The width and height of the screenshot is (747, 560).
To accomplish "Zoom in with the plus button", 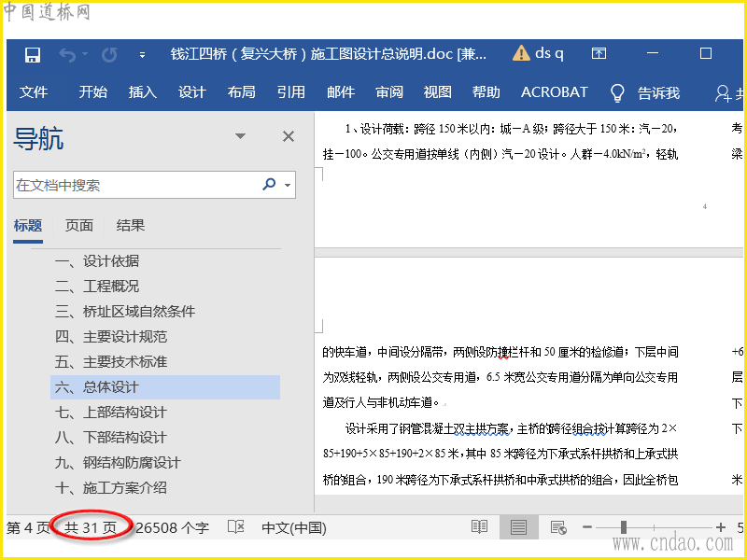I will coord(721,527).
